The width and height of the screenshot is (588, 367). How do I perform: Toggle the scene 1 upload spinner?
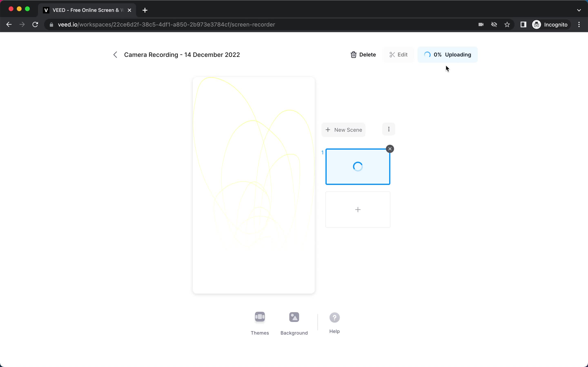[358, 166]
